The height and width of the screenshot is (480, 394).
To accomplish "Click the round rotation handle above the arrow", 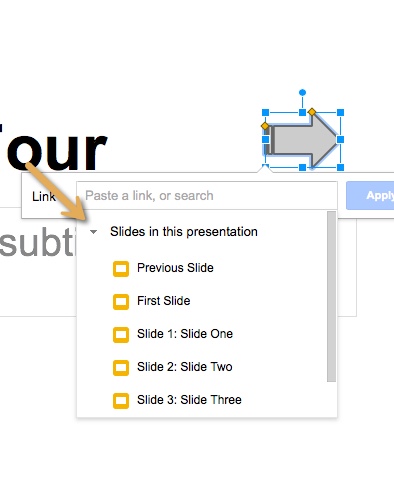I will (302, 92).
